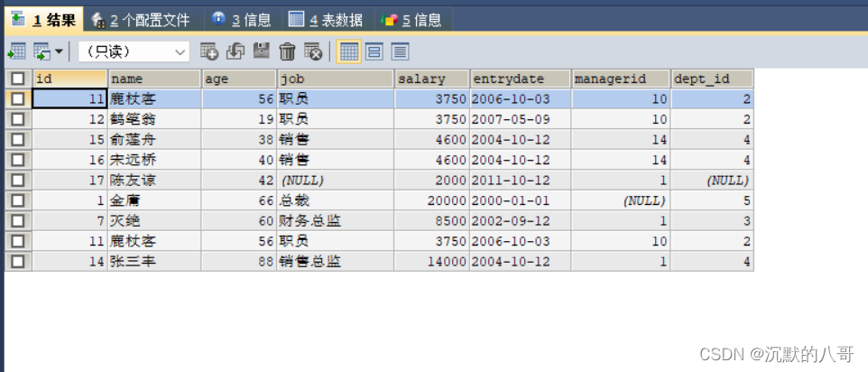The height and width of the screenshot is (372, 868).
Task: Switch to form view mode
Action: point(374,51)
